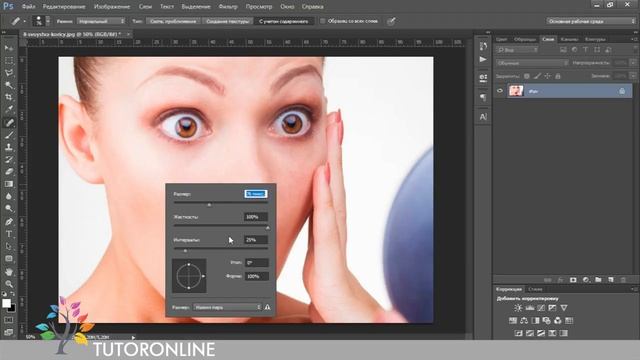The width and height of the screenshot is (640, 360).
Task: Click the Размер brush size slider
Action: click(221, 202)
